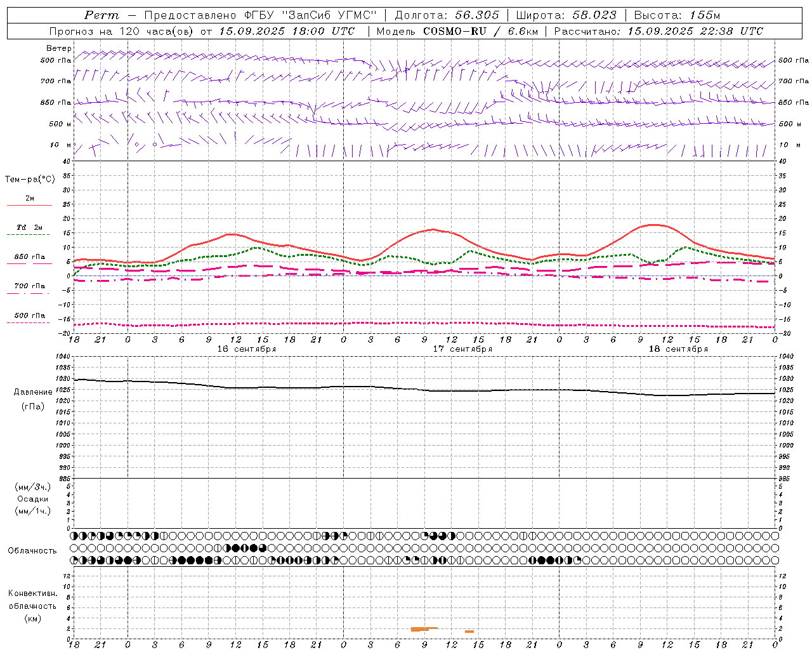Click the '(мм/1ч.)' precipitation unit label
Screen dimensions: 812x650
[x=33, y=511]
